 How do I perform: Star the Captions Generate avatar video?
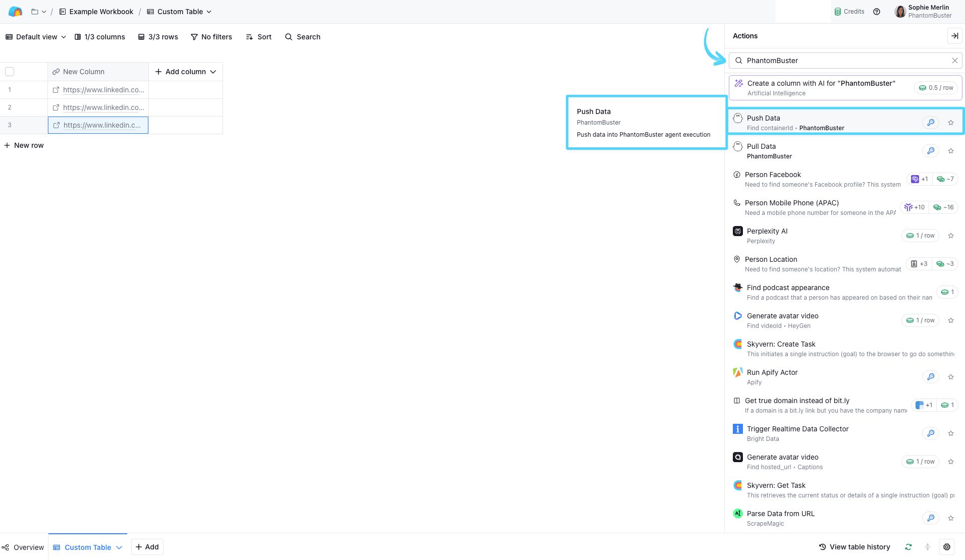pyautogui.click(x=951, y=462)
